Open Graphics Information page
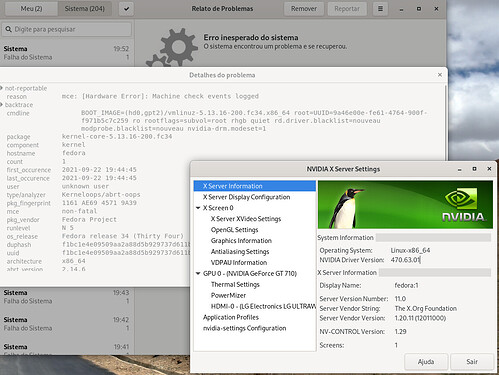Screen dimensions: 499x375 click(x=241, y=241)
